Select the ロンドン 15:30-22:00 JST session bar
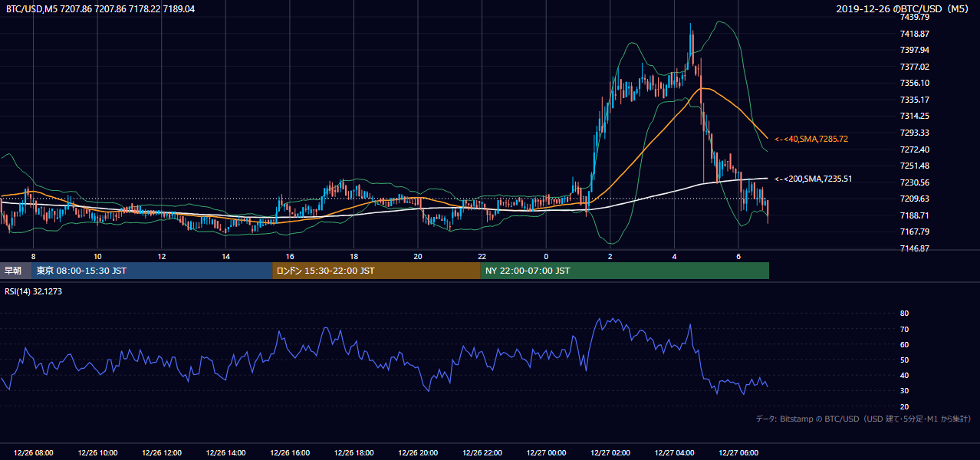Image resolution: width=980 pixels, height=460 pixels. (x=377, y=271)
